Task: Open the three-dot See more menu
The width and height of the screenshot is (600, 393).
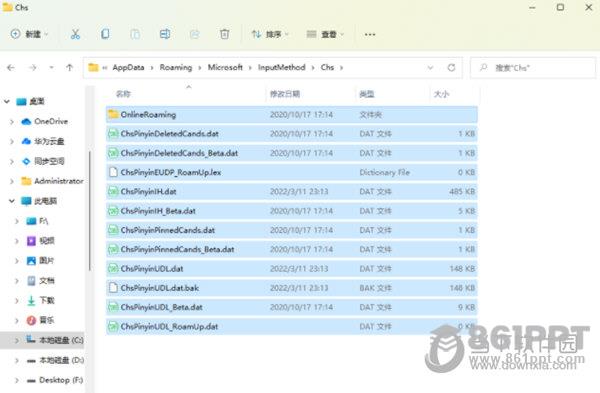Action: coord(370,34)
